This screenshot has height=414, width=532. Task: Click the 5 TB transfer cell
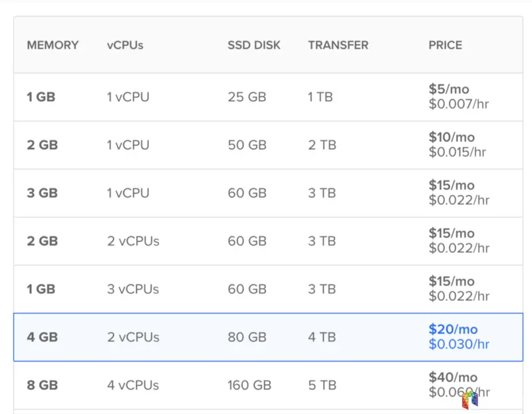click(x=322, y=385)
